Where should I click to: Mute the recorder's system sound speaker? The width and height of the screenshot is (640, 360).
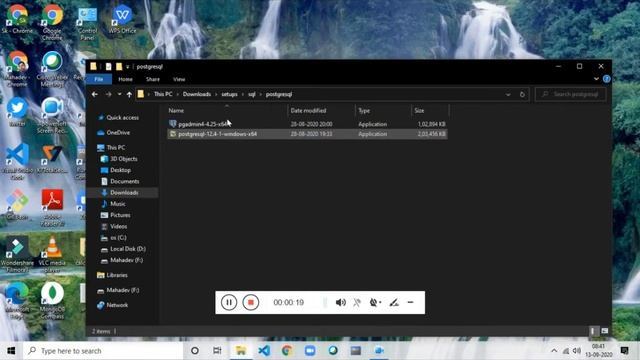[x=340, y=302]
